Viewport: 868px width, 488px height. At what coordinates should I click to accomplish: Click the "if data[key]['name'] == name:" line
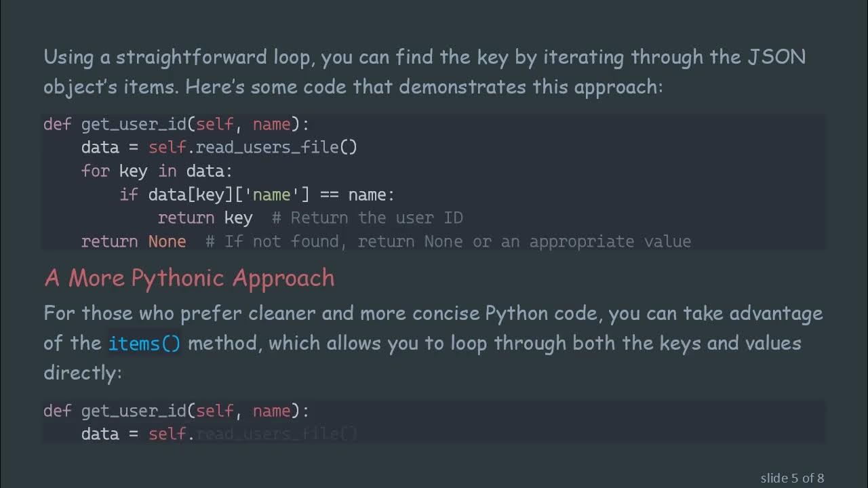point(257,195)
